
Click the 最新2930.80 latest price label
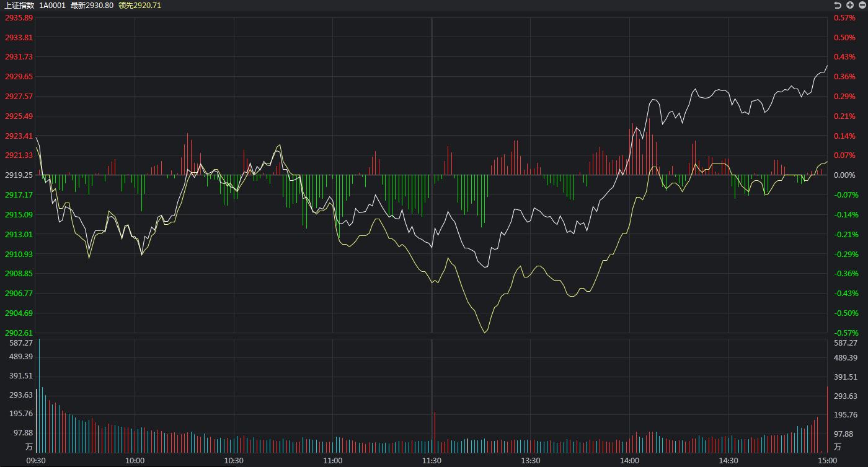point(92,5)
